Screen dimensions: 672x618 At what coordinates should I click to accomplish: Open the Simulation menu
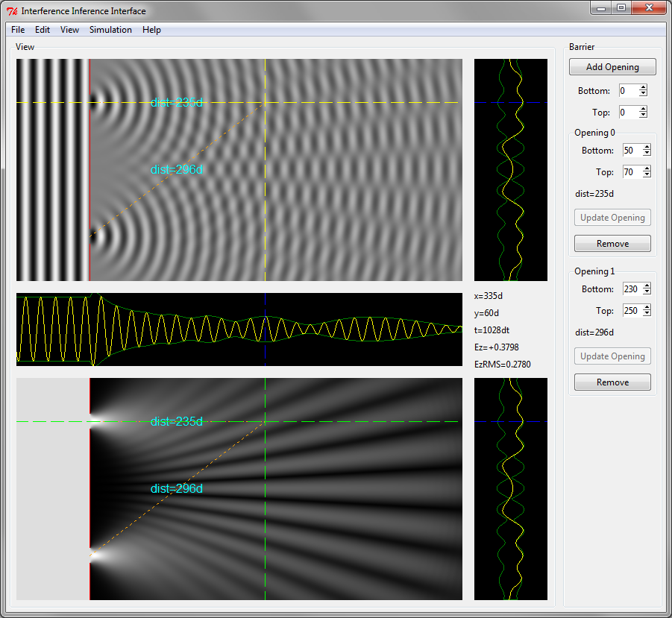pyautogui.click(x=110, y=30)
